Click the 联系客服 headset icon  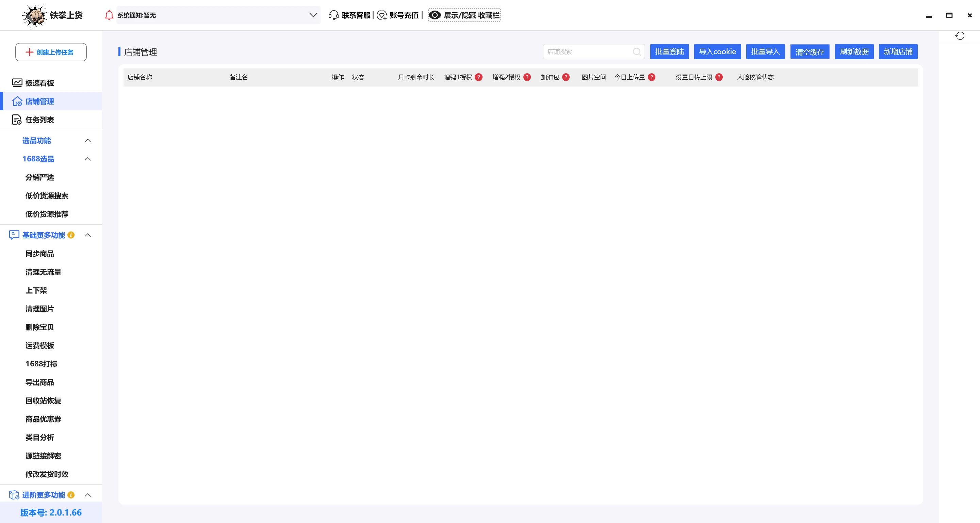coord(333,15)
